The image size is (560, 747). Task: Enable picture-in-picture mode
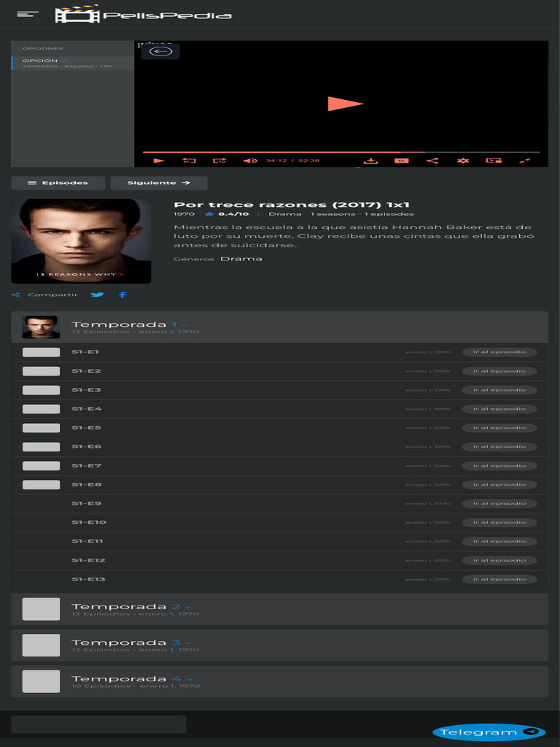click(494, 160)
